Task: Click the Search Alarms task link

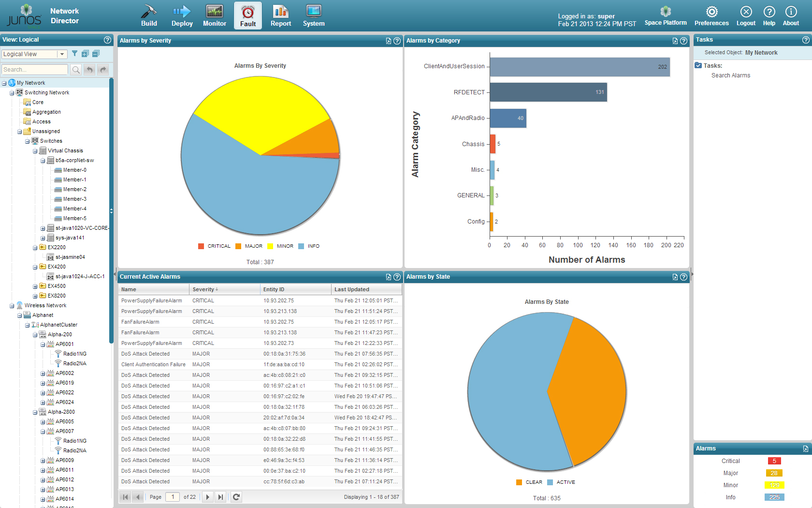Action: point(731,75)
